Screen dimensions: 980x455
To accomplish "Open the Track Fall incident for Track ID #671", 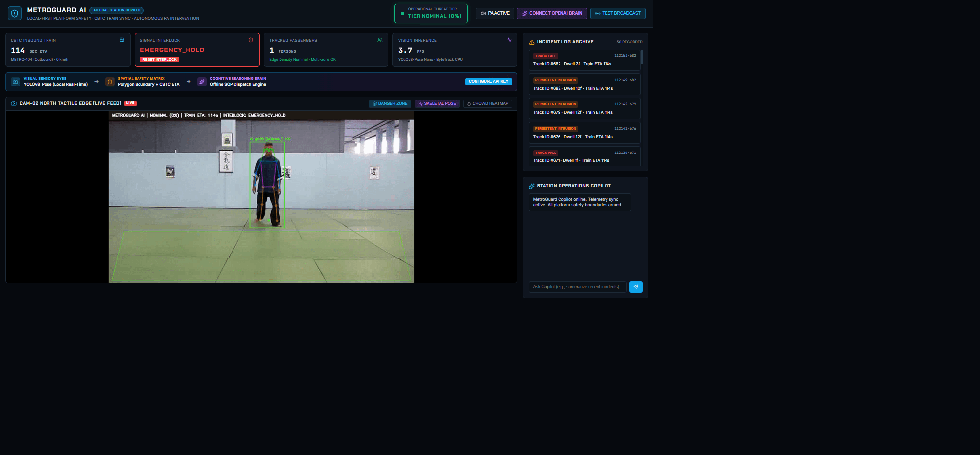I will coord(584,156).
